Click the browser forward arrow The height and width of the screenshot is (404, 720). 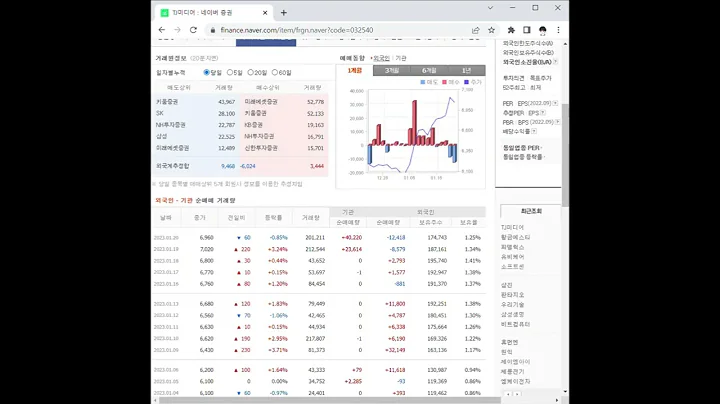(x=177, y=30)
